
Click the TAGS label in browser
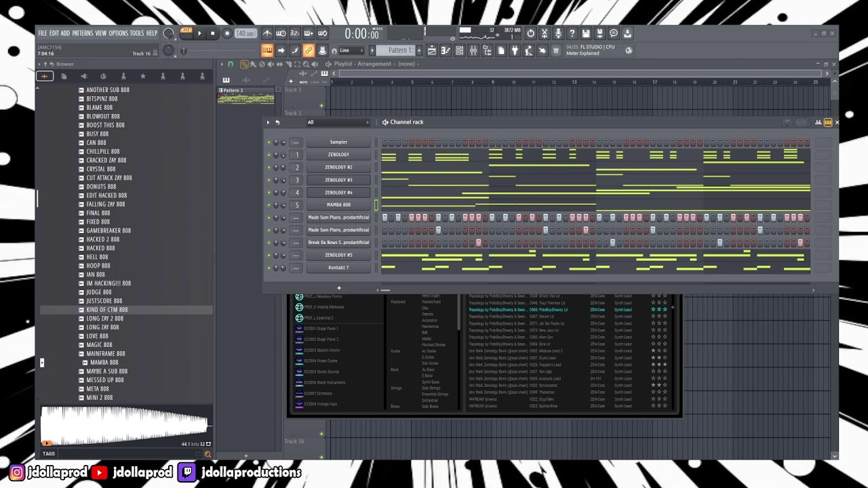49,453
